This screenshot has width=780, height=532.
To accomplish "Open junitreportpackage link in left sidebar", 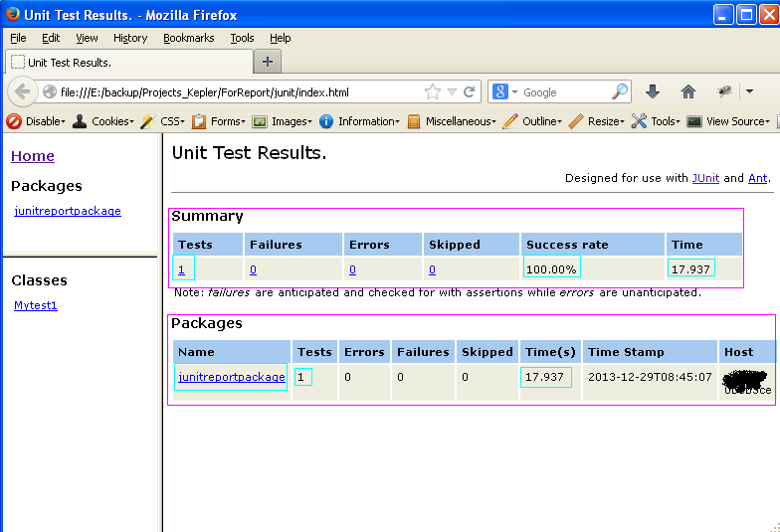I will click(68, 211).
